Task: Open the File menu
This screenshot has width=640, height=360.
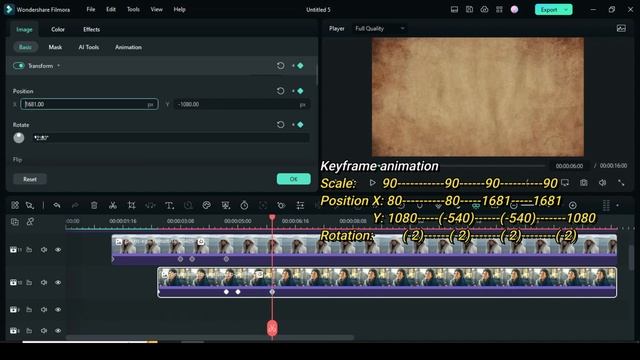Action: tap(91, 9)
